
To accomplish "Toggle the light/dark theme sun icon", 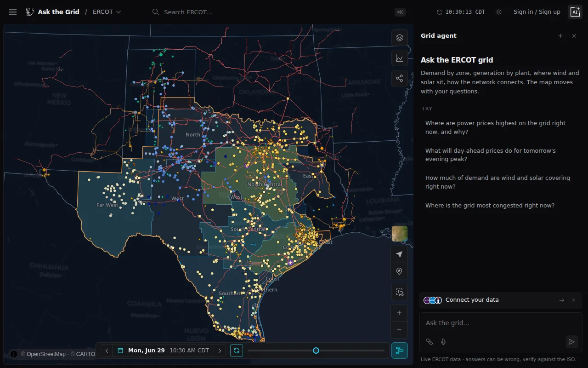I will pyautogui.click(x=499, y=12).
